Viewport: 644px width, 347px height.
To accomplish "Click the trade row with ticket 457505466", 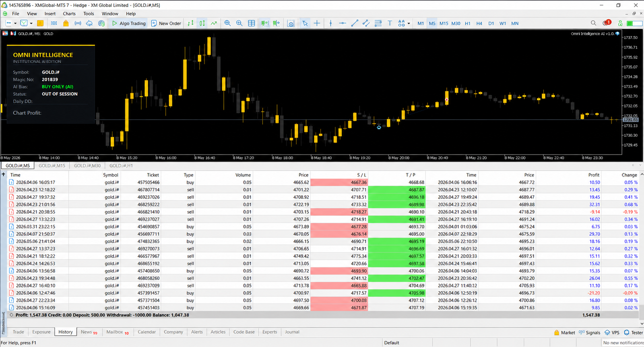I will tap(323, 183).
